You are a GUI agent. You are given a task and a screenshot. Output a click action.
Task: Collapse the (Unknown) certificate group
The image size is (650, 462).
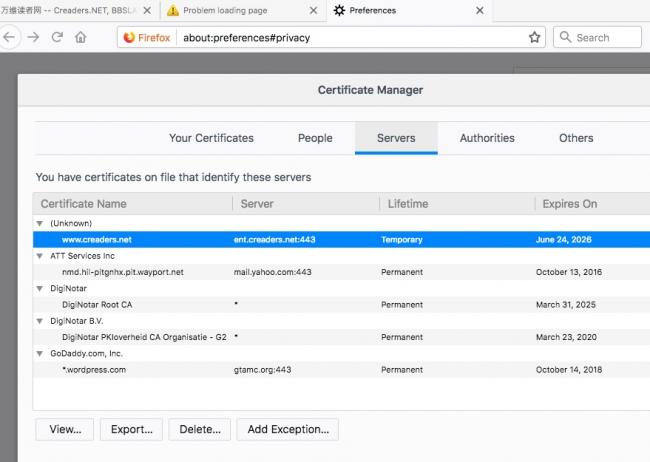(40, 224)
